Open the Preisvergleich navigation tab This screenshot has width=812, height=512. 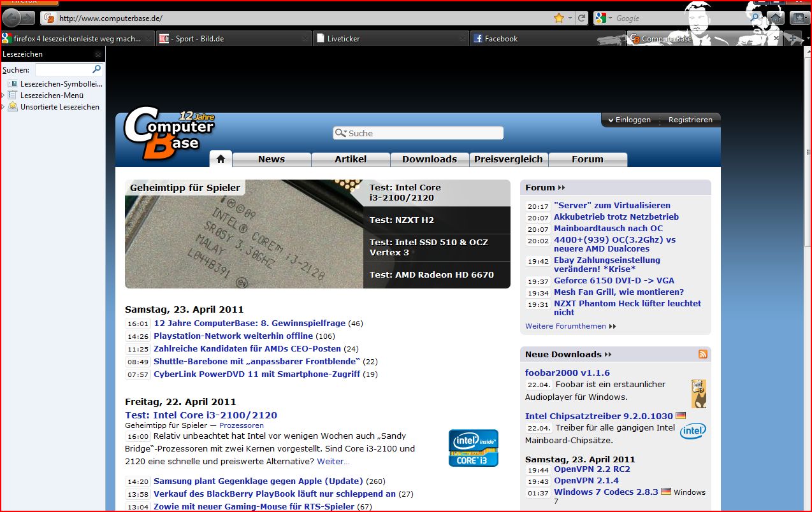(509, 159)
